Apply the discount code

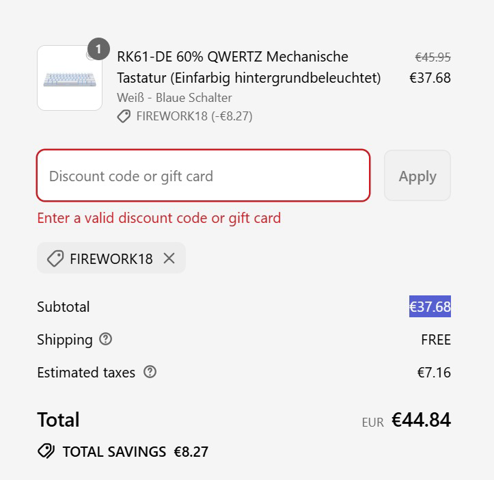[417, 175]
